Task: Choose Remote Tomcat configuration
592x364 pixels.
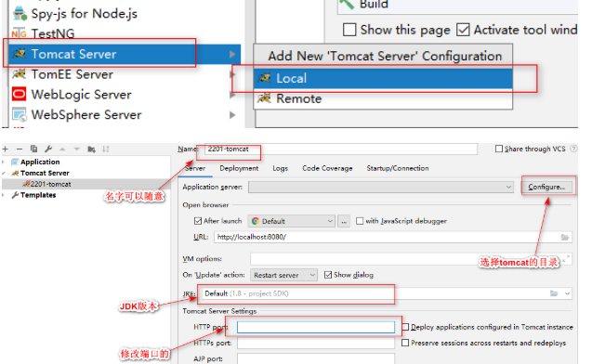Action: click(x=383, y=98)
